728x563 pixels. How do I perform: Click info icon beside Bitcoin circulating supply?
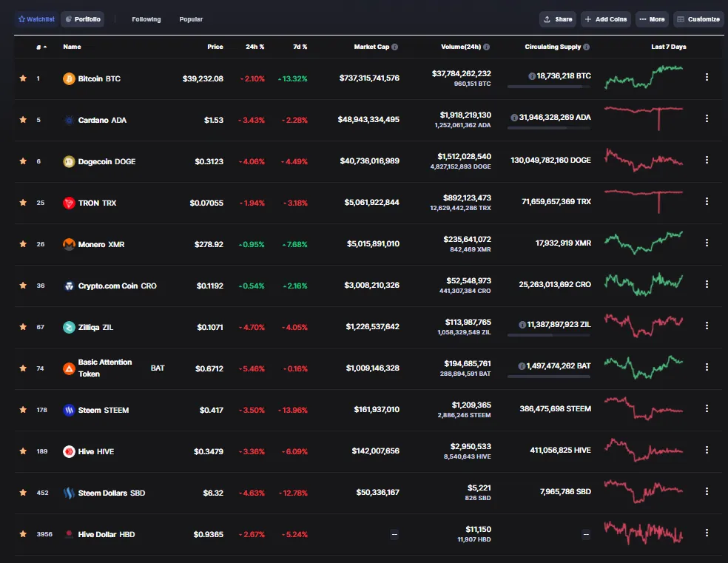[x=532, y=76]
